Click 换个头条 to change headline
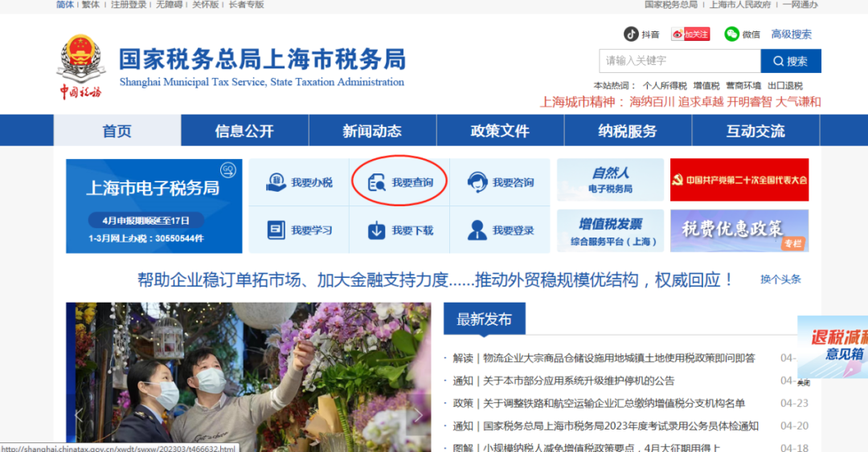Screen dimensions: 868x452 coord(780,279)
